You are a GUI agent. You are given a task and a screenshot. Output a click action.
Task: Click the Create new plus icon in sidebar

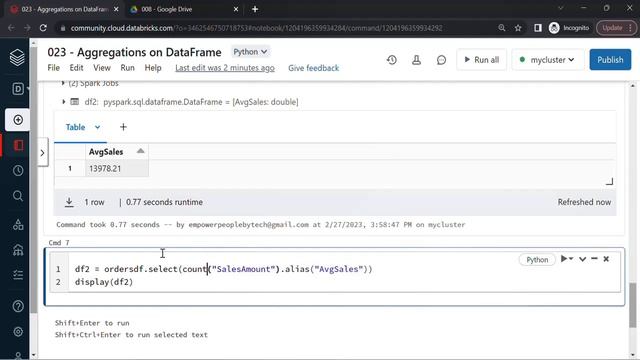click(x=18, y=120)
